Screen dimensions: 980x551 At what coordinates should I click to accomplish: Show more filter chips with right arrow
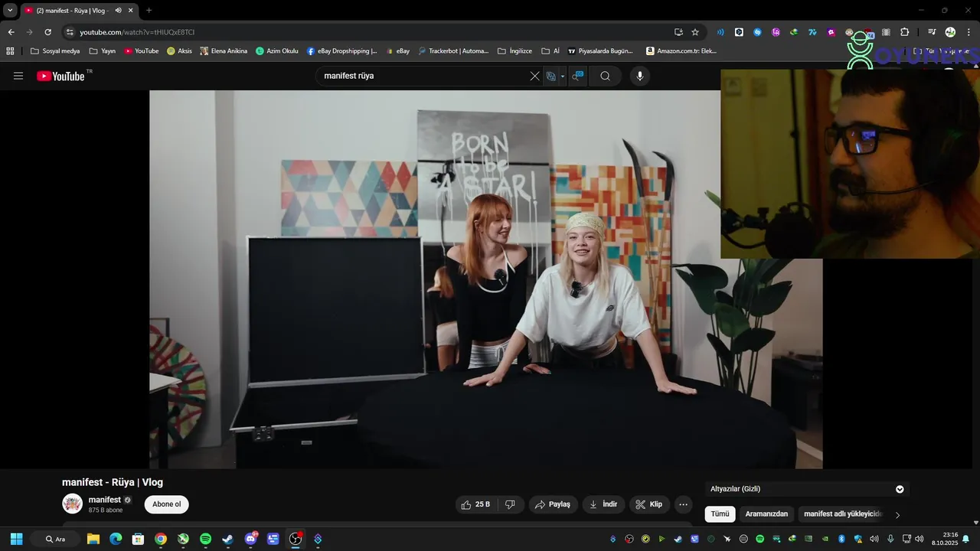(897, 515)
